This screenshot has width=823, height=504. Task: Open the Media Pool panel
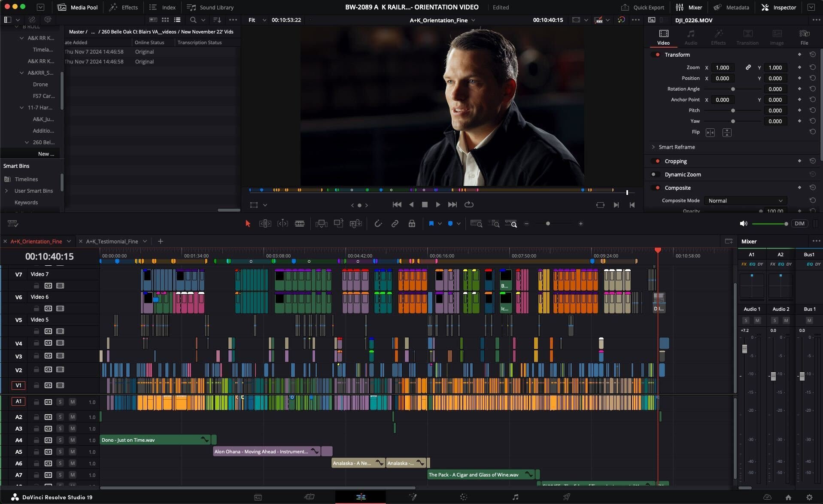(x=78, y=7)
